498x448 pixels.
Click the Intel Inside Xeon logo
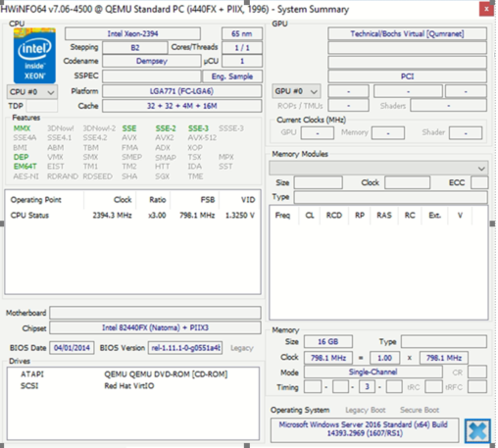click(34, 56)
